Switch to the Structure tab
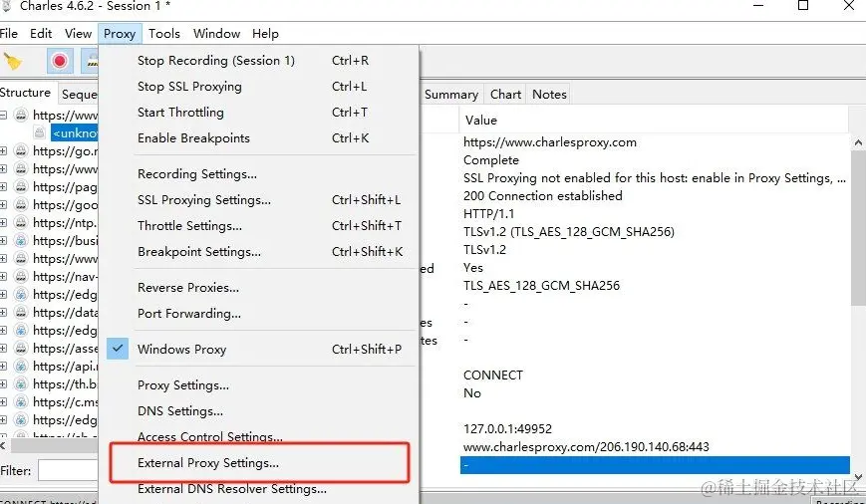This screenshot has width=866, height=504. point(27,93)
